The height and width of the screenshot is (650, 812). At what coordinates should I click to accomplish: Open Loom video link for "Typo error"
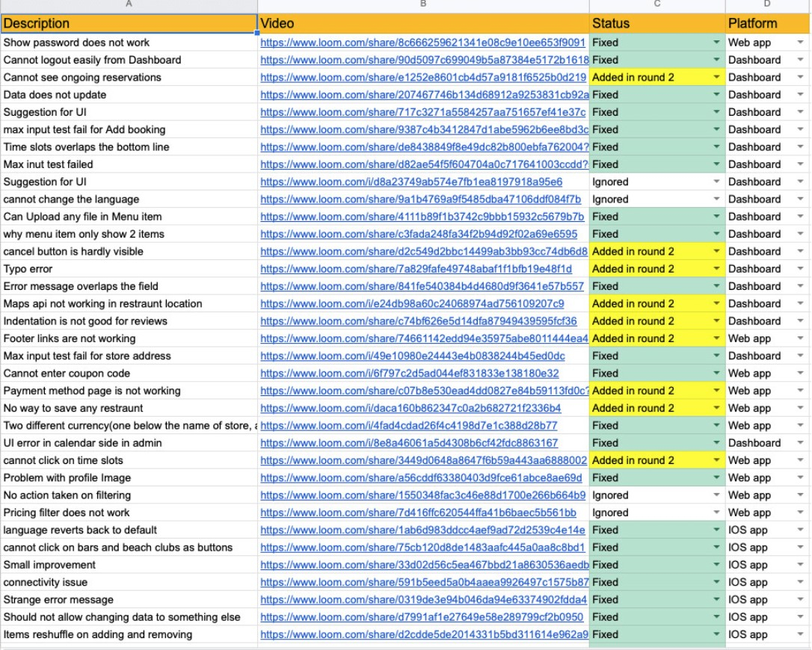click(416, 269)
